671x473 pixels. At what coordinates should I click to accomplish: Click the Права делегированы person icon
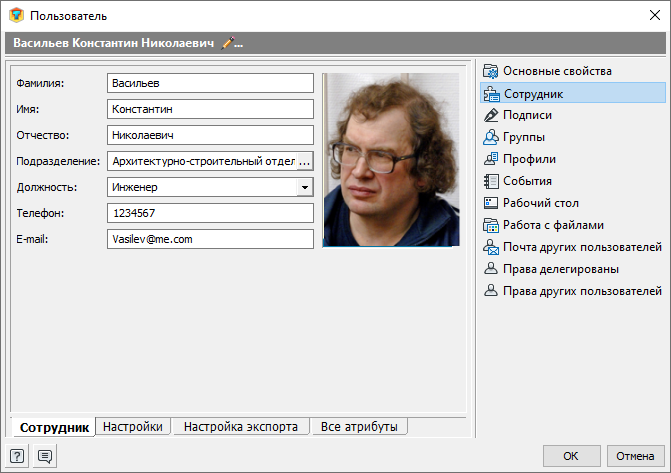click(491, 269)
